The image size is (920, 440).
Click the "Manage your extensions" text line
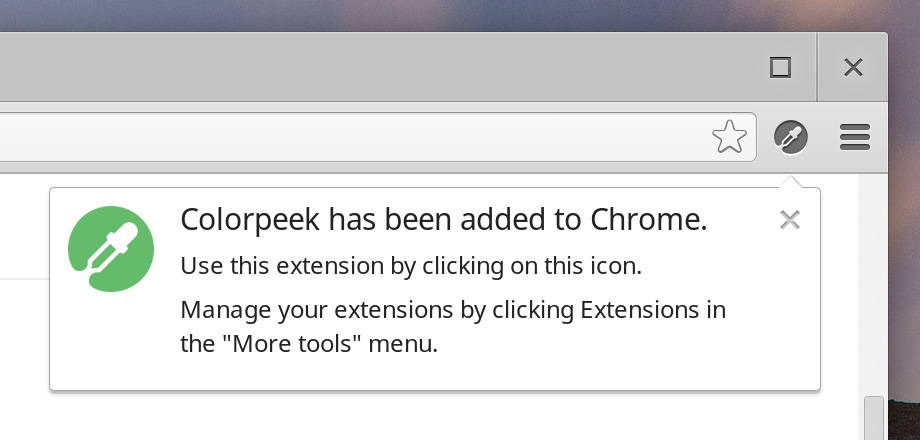[453, 310]
